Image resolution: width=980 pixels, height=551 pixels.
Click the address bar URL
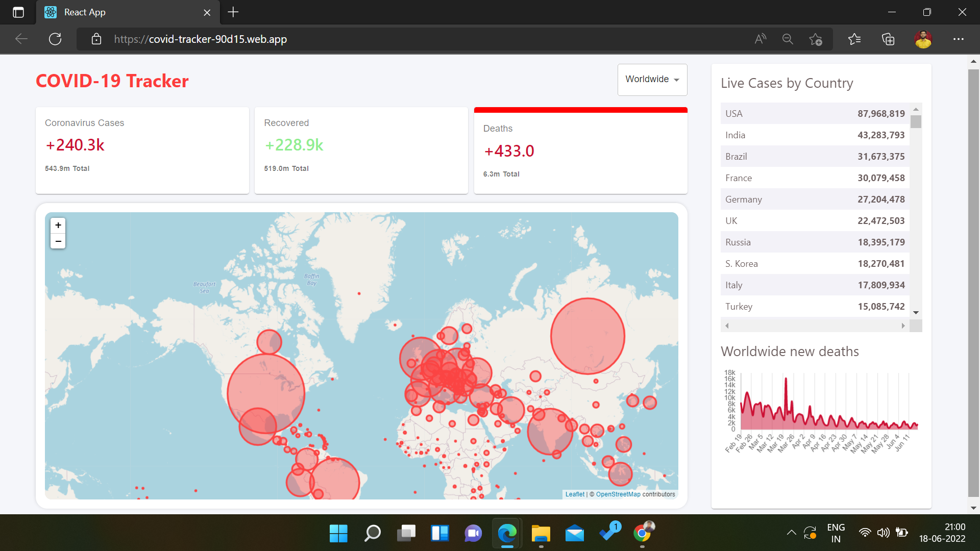pos(201,39)
